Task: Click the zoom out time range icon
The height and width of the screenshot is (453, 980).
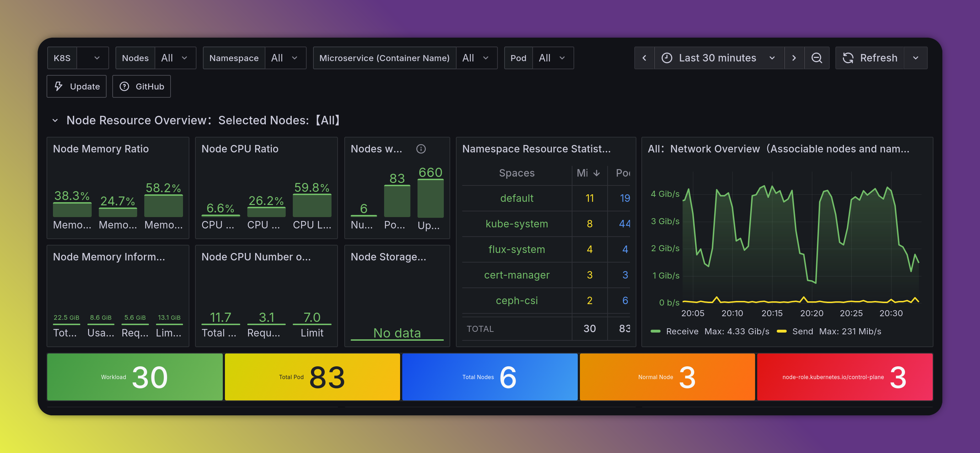Action: click(x=817, y=58)
